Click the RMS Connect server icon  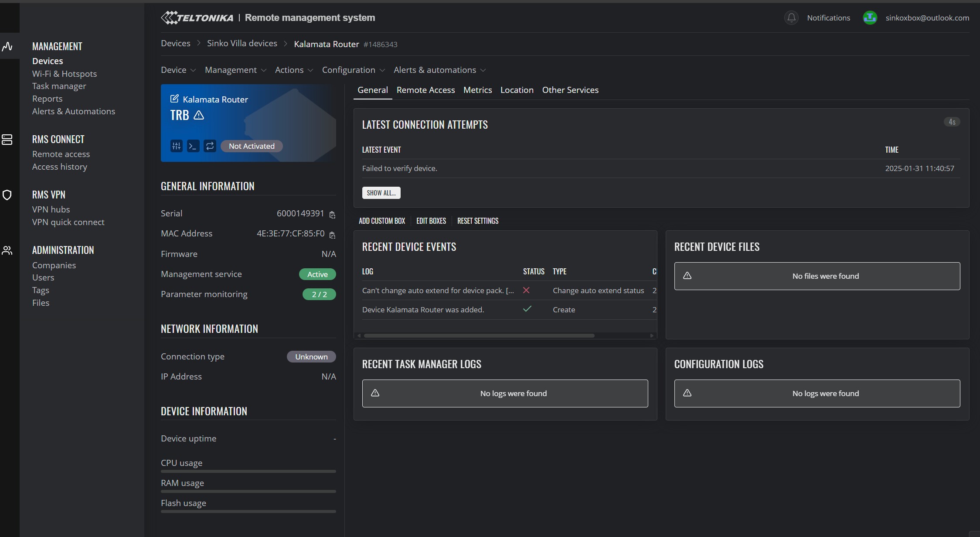[x=7, y=140]
